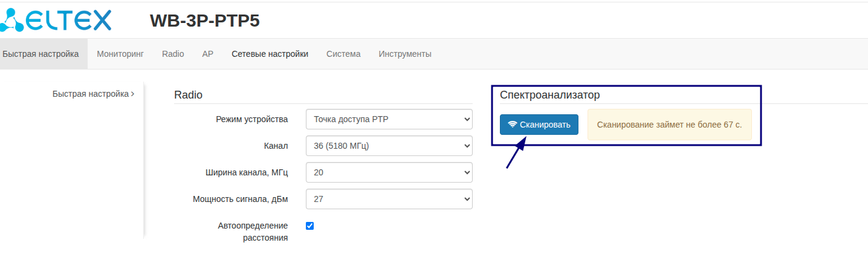Click the WB-3P-PTP5 device title
Image resolution: width=868 pixels, height=257 pixels.
click(204, 21)
